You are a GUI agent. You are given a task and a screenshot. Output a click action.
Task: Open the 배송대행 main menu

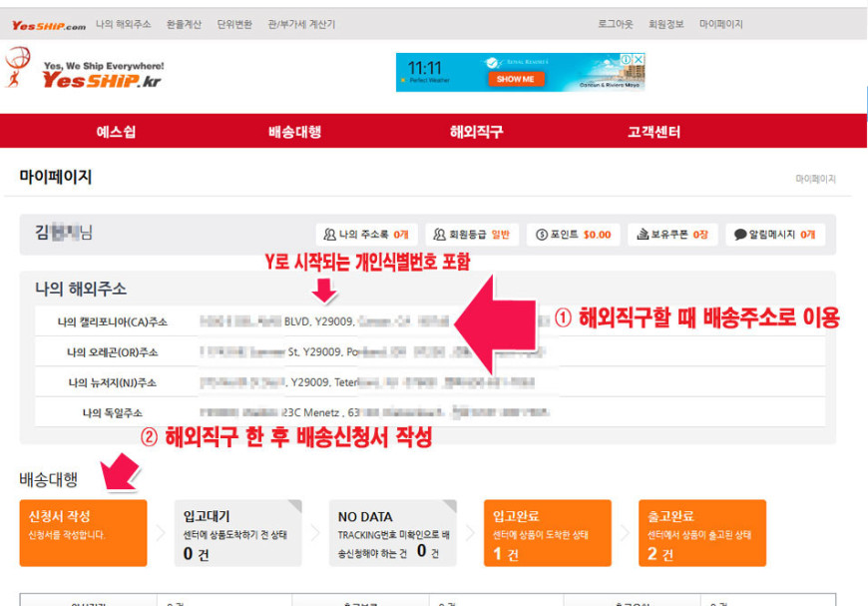pyautogui.click(x=295, y=131)
